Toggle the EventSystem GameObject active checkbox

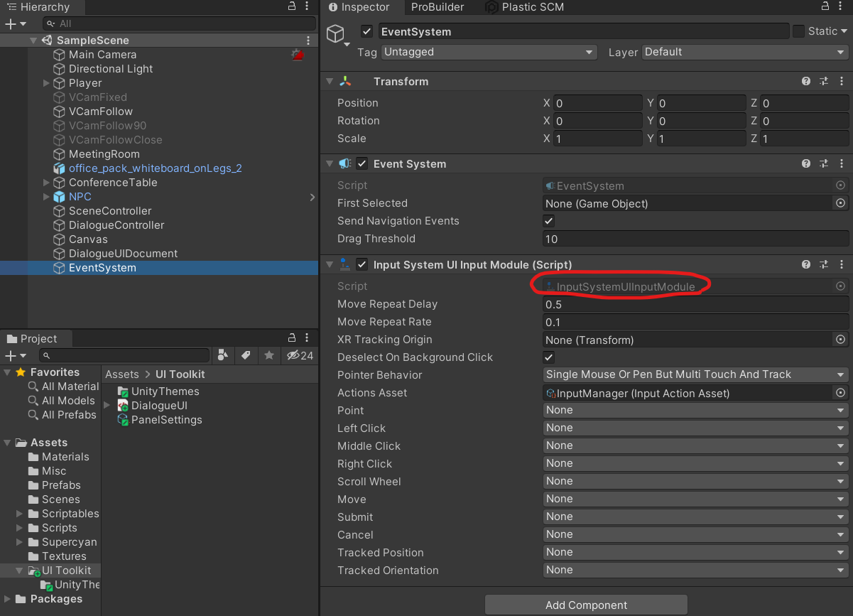coord(367,31)
